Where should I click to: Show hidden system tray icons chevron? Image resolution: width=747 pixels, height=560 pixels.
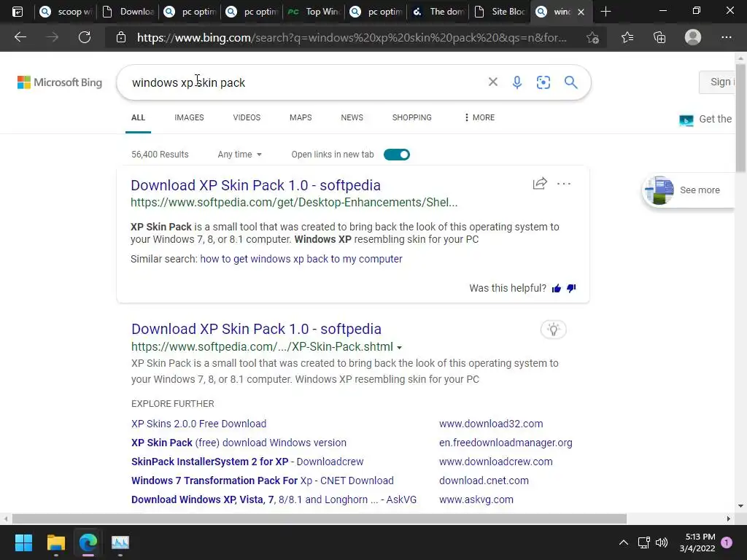(x=623, y=542)
